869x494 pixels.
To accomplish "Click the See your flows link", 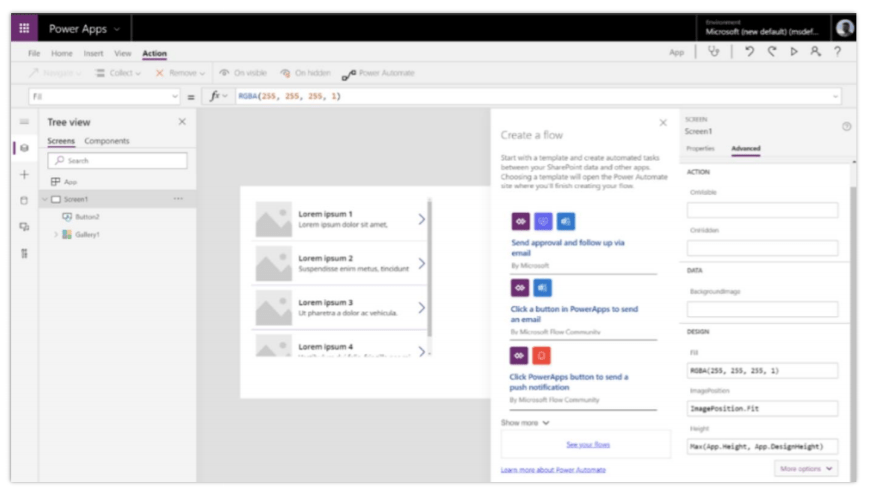I will 587,444.
